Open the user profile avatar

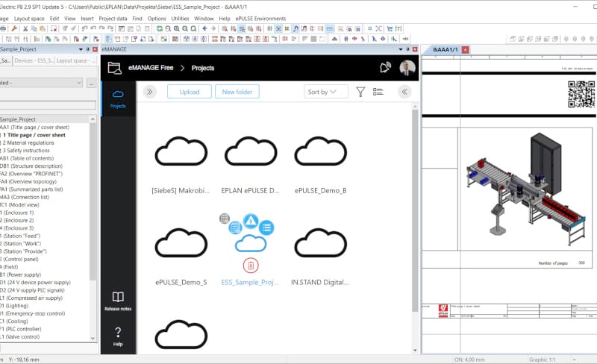pos(407,68)
